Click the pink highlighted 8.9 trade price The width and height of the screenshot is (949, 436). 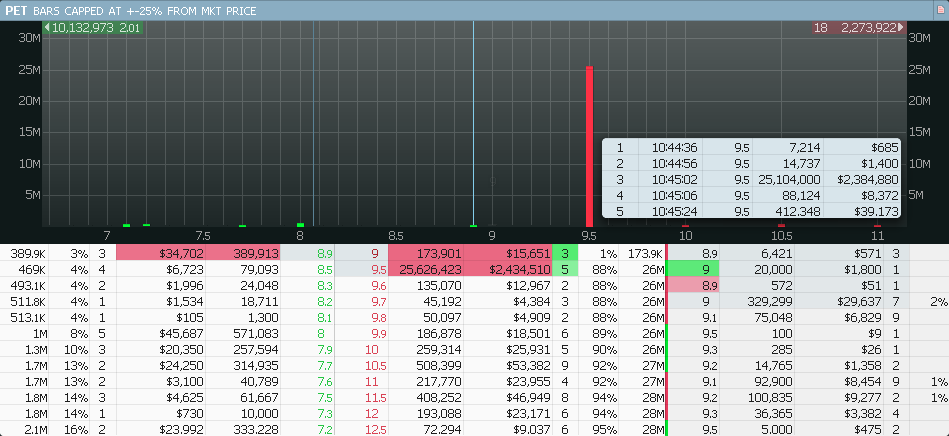(694, 285)
